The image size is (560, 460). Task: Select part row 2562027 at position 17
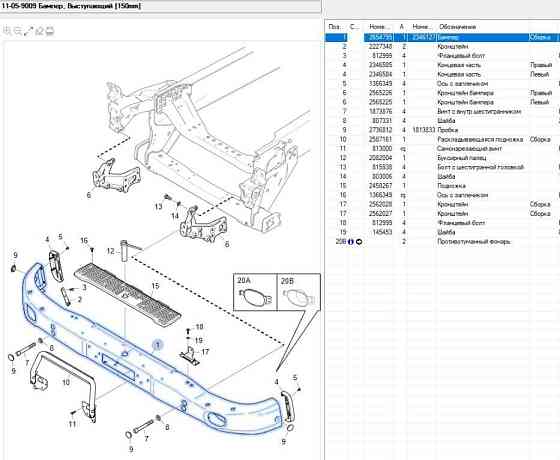coord(442,214)
